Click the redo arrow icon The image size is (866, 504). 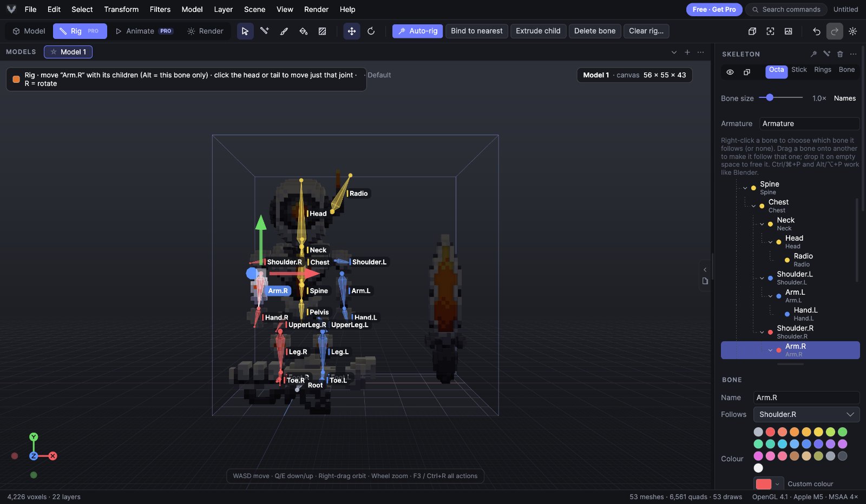(835, 31)
